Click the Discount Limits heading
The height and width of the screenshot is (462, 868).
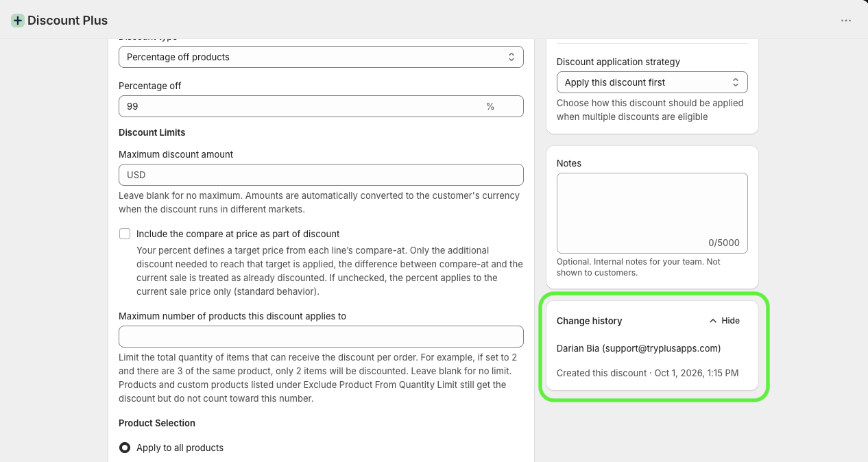[x=152, y=132]
